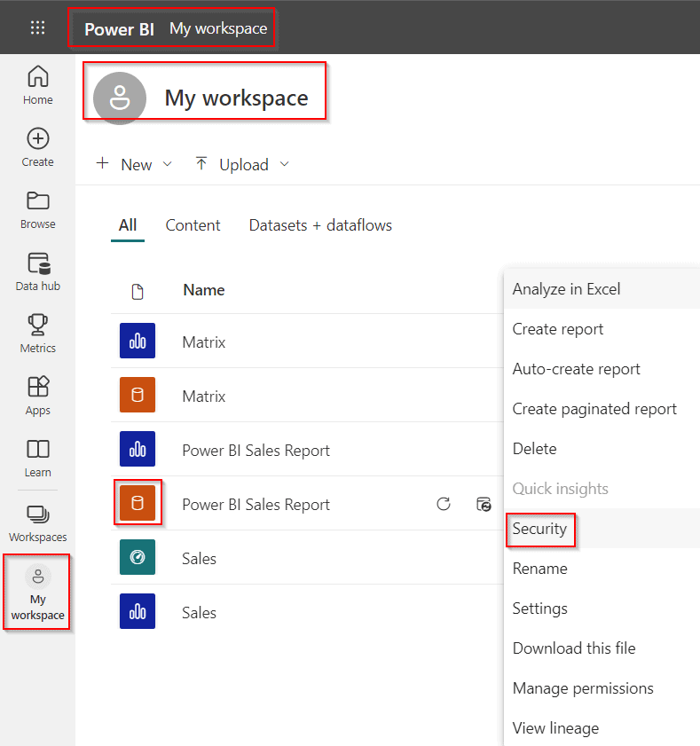This screenshot has height=746, width=700.
Task: Open the Create page from the sidebar
Action: [x=37, y=147]
